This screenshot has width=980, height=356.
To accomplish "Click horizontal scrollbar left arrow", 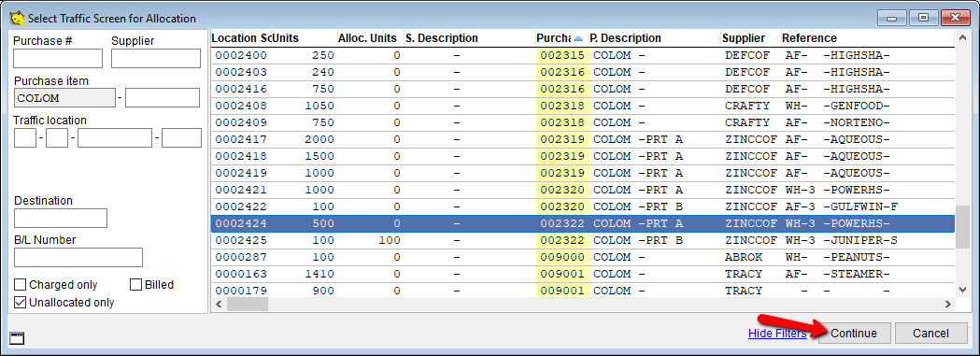I will [x=220, y=305].
